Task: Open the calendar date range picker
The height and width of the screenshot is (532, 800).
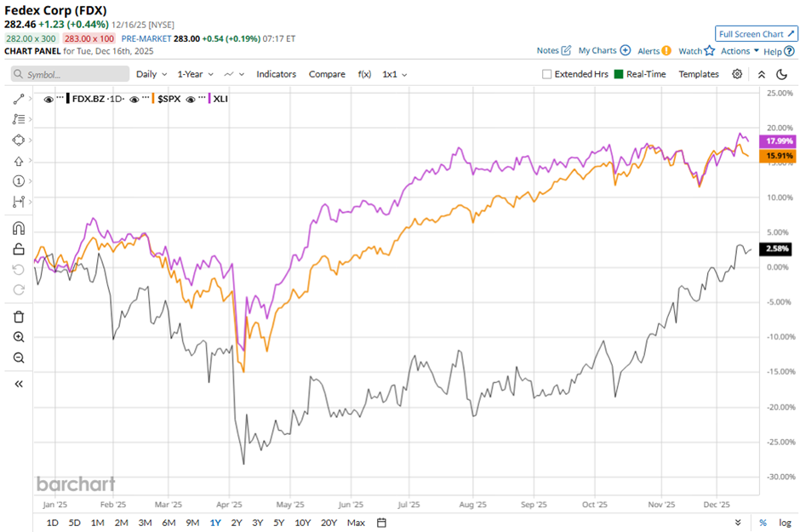Action: (381, 523)
